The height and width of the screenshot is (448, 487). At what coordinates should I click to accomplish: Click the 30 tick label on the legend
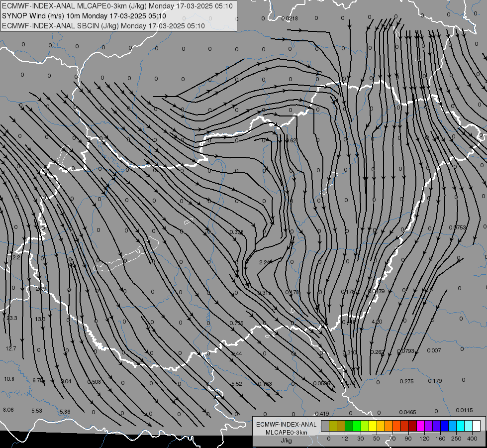[360, 439]
